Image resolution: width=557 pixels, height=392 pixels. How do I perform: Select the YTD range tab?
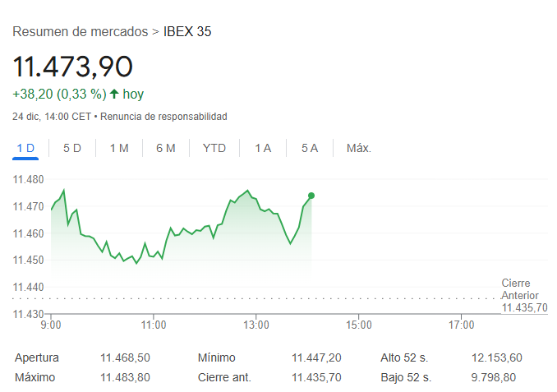[x=214, y=148]
